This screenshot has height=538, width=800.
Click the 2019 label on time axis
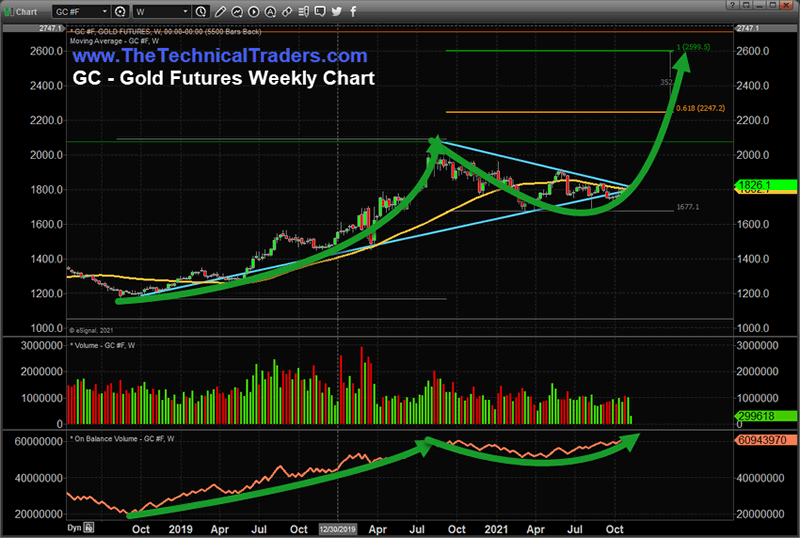coord(181,529)
